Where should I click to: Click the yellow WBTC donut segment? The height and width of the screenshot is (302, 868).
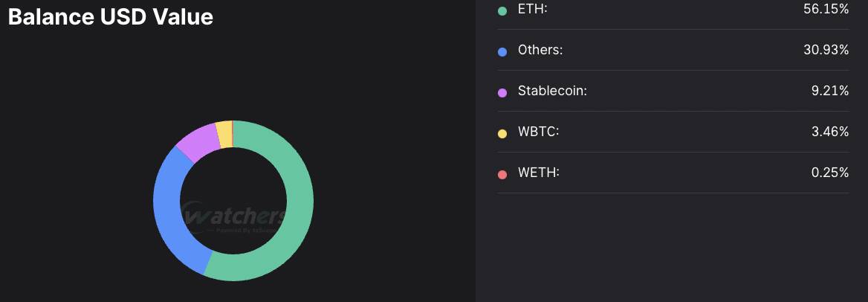[x=224, y=134]
